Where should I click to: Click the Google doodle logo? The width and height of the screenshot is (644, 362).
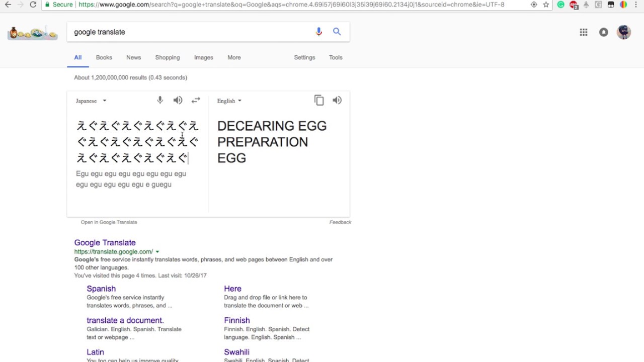coord(33,33)
